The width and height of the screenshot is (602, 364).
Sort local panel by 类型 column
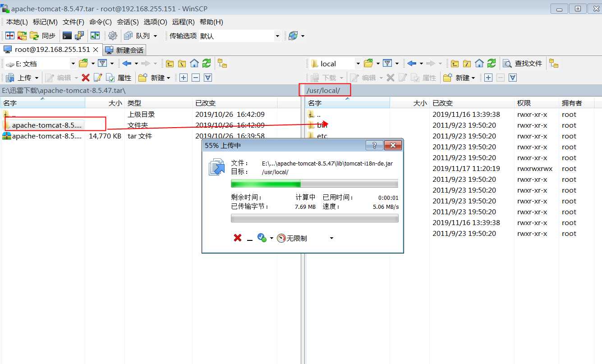pyautogui.click(x=159, y=103)
